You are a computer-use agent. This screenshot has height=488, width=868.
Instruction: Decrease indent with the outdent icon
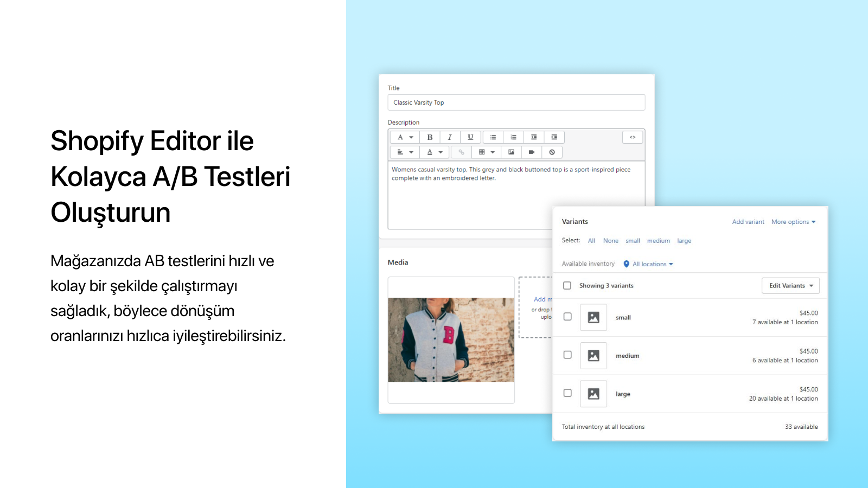pyautogui.click(x=534, y=137)
